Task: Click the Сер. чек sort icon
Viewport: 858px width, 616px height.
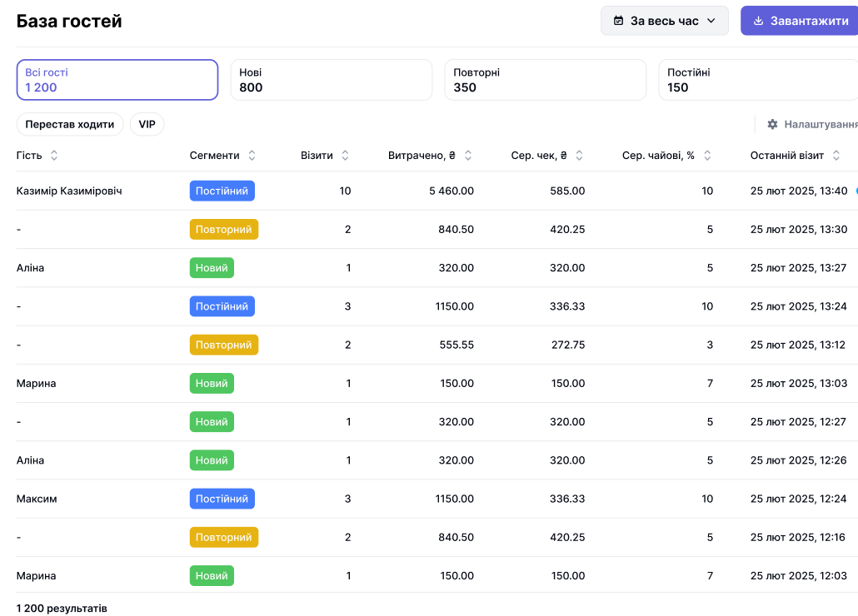Action: (579, 156)
